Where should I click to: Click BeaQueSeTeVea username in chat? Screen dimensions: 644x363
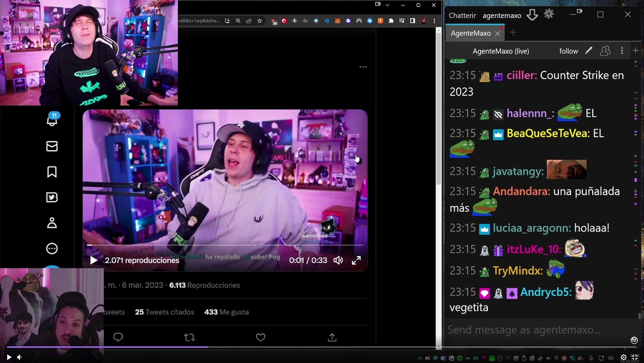pos(548,134)
